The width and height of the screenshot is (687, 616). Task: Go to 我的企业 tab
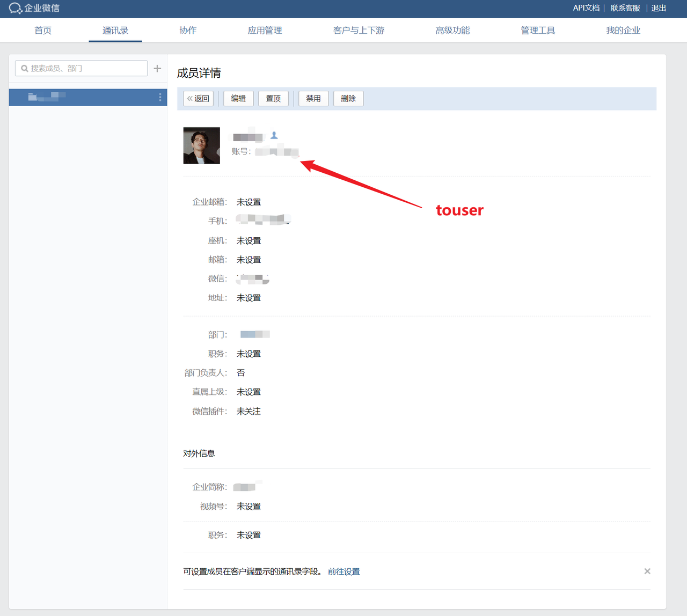[623, 31]
